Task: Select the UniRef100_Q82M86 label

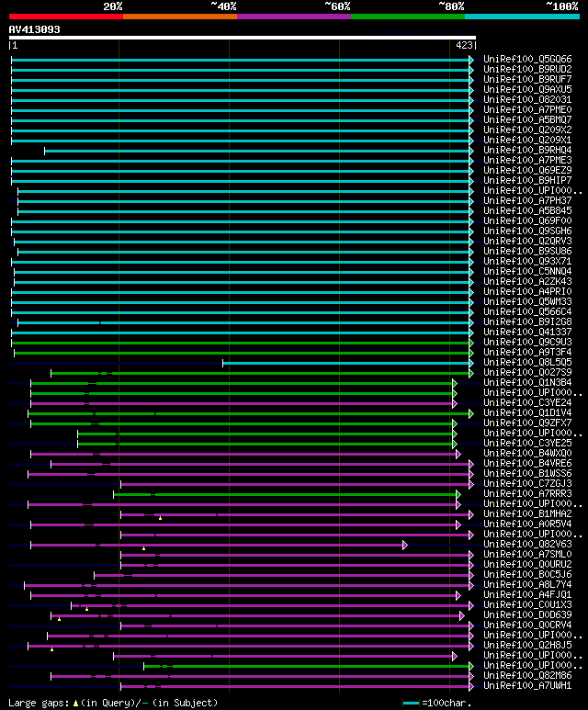Action: [x=527, y=676]
